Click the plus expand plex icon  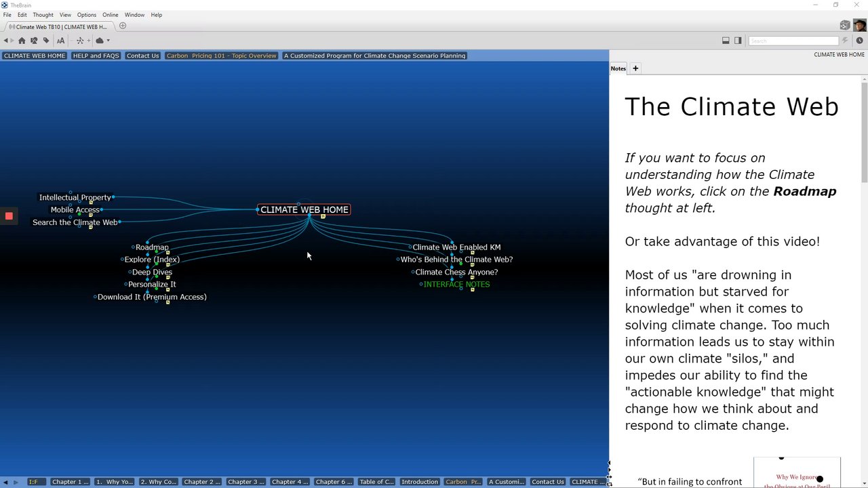[x=88, y=41]
